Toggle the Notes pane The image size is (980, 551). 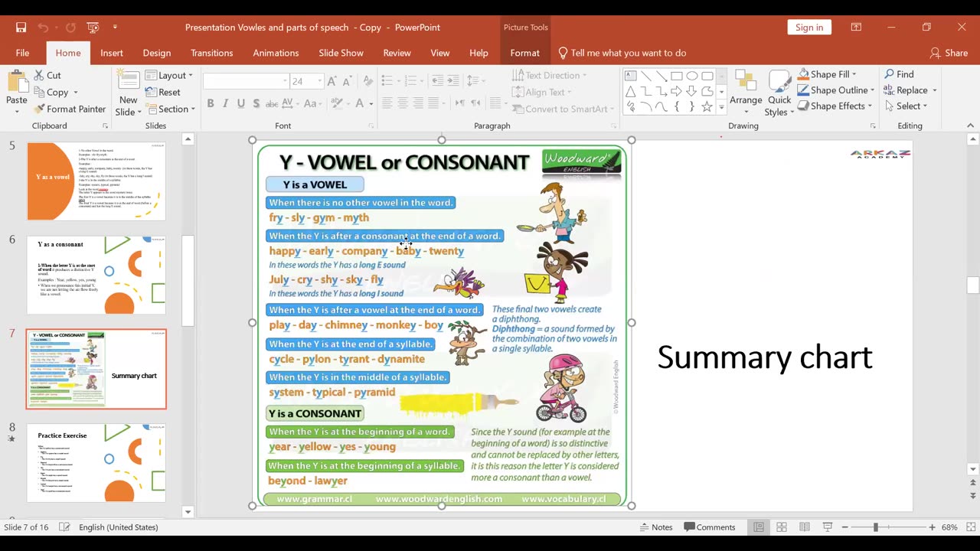(x=656, y=527)
